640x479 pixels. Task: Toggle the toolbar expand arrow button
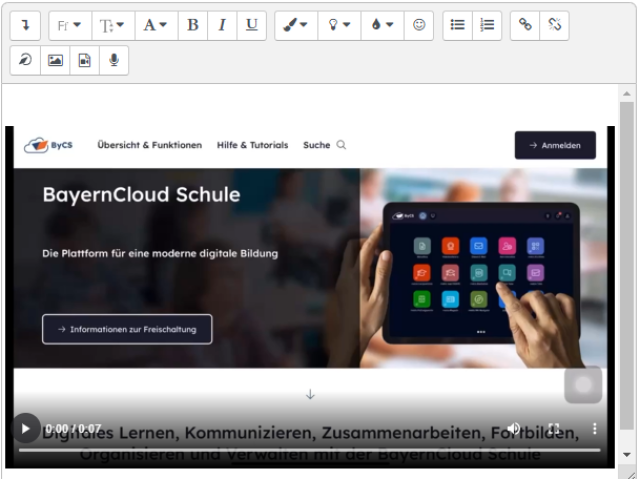point(25,26)
